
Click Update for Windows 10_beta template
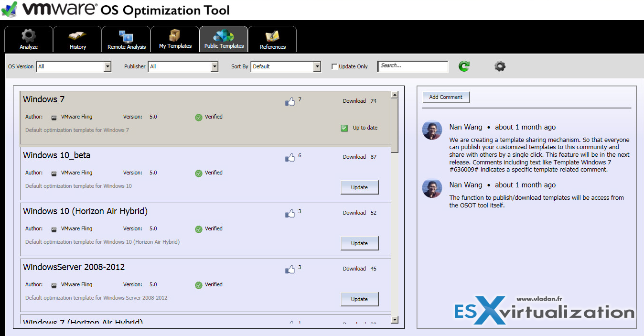coord(359,187)
